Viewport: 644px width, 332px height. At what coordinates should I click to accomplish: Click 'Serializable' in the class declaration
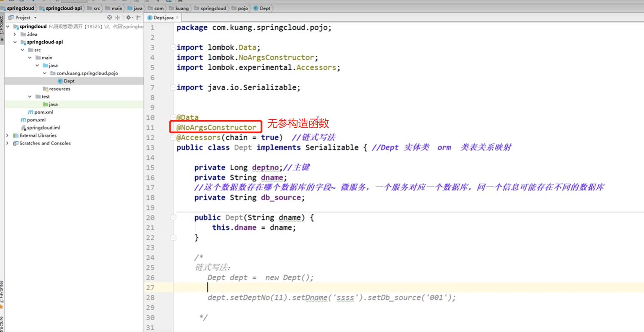[x=332, y=147]
